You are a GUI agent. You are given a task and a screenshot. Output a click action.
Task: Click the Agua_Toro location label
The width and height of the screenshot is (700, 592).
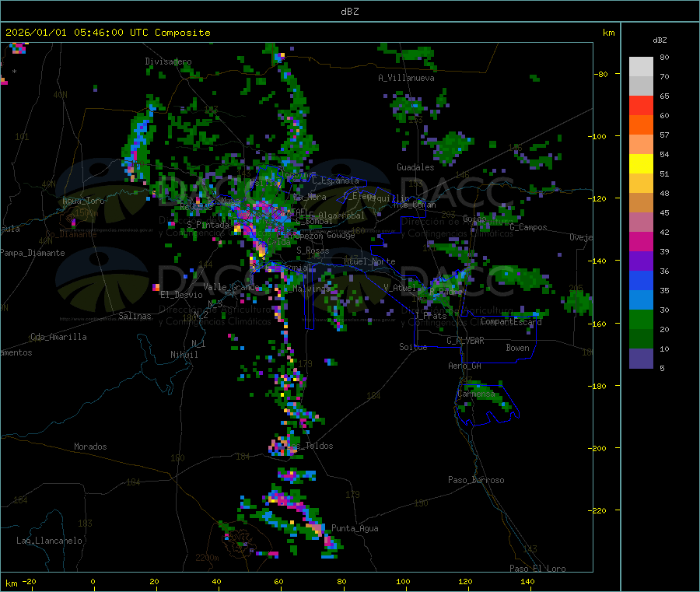83,201
